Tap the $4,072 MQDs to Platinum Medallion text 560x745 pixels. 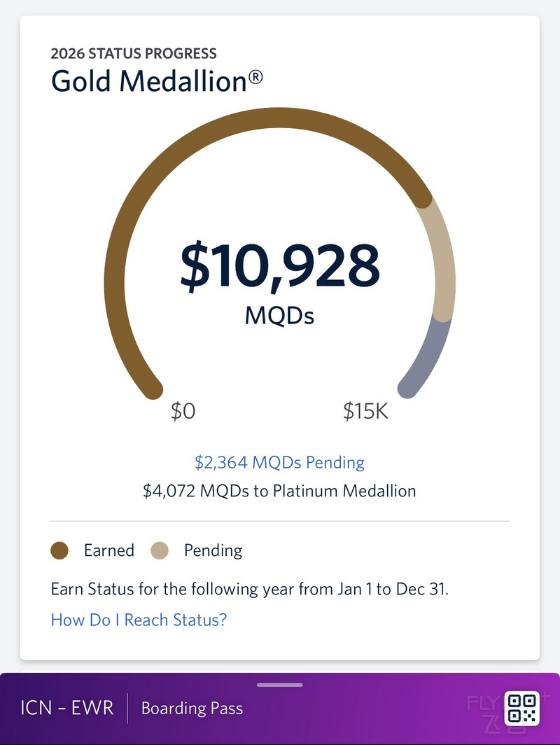click(x=280, y=491)
